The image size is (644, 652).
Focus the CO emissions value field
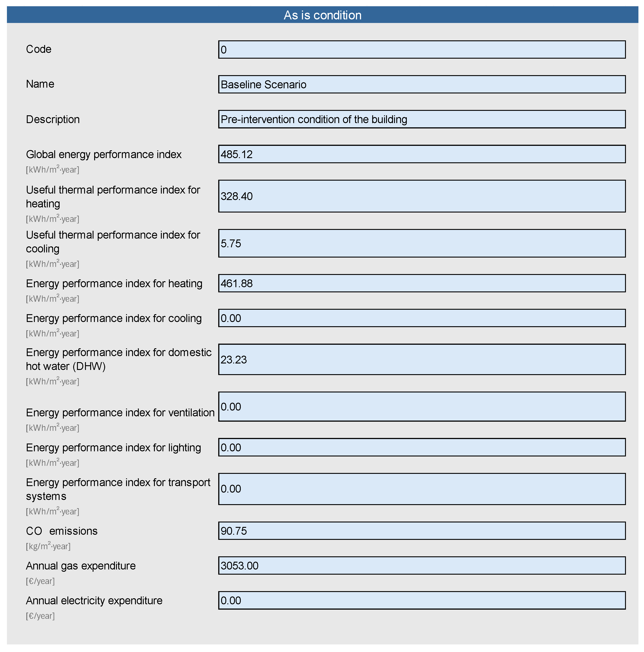[422, 531]
